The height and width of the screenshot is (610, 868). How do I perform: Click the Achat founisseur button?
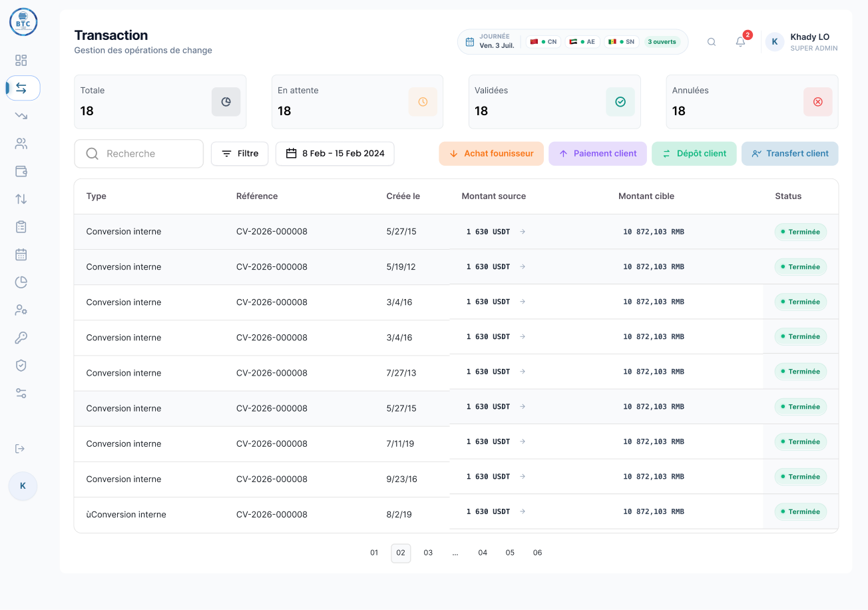coord(491,154)
